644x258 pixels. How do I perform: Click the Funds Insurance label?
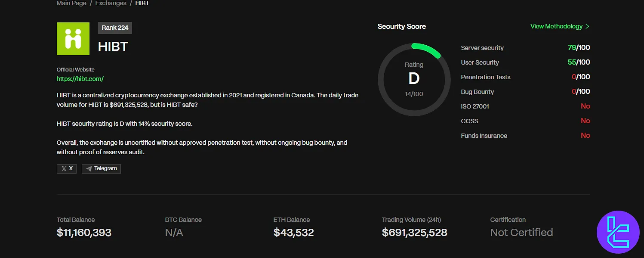coord(484,136)
